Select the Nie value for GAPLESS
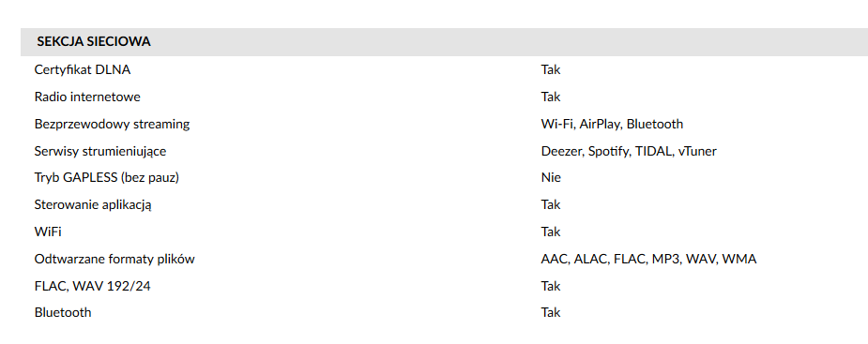The height and width of the screenshot is (344, 868). click(x=551, y=177)
